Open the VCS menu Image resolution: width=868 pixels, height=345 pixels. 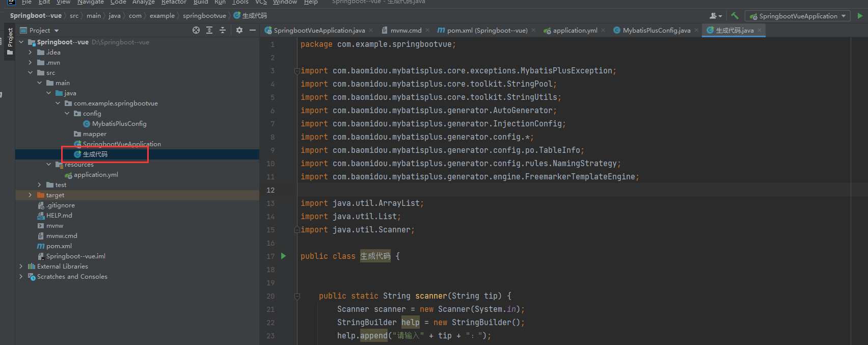click(261, 2)
